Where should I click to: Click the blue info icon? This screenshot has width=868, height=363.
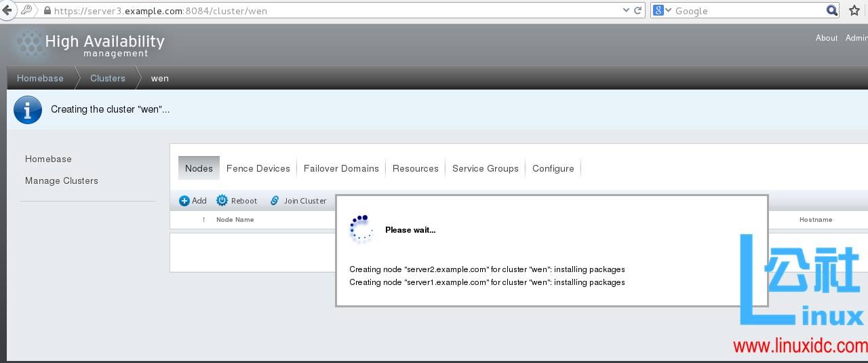tap(28, 109)
